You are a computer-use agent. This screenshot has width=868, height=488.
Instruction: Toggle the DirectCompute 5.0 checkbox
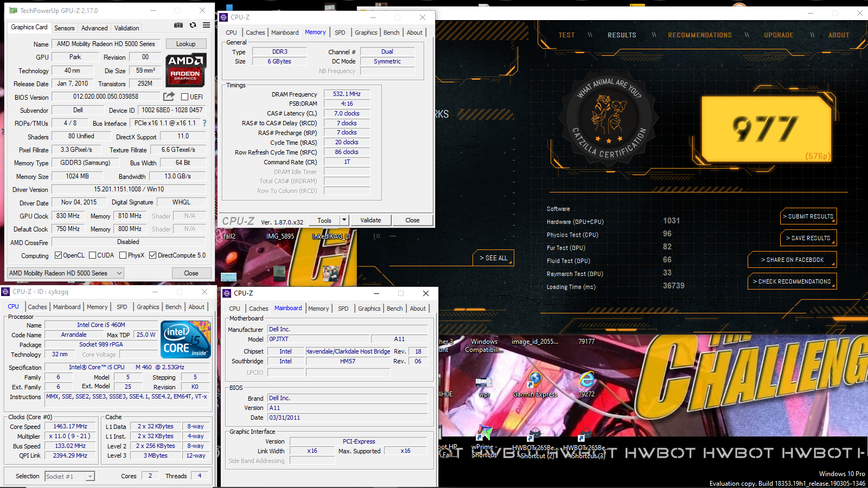[x=153, y=255]
